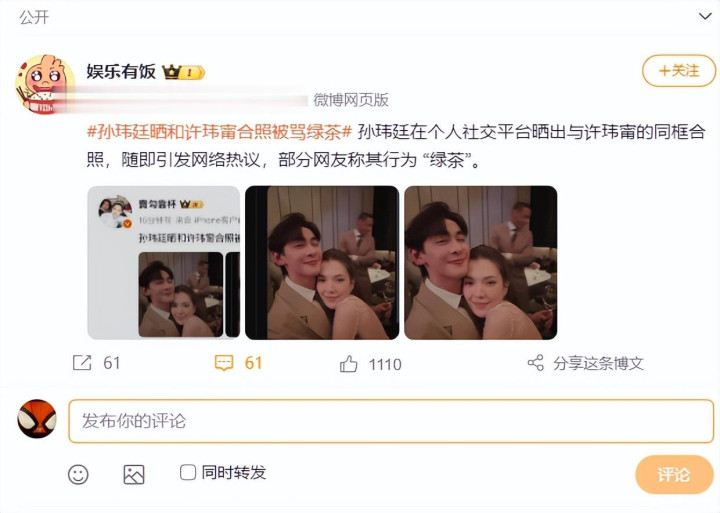Click the repost icon showing 61
This screenshot has width=720, height=513.
point(82,363)
